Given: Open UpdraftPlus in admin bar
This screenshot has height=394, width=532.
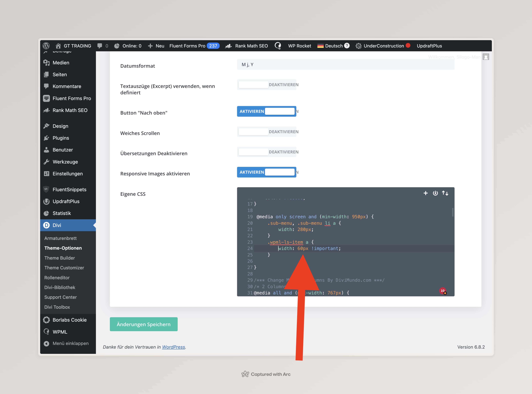Looking at the screenshot, I should (429, 46).
